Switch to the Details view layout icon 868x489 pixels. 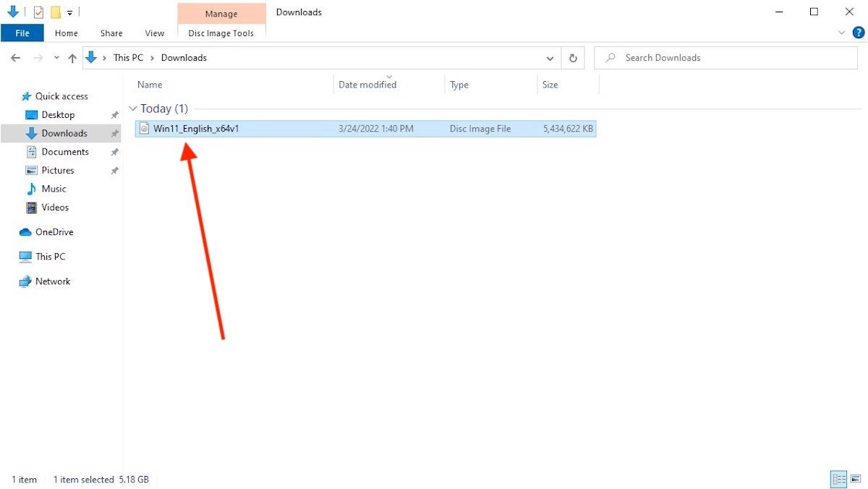839,479
